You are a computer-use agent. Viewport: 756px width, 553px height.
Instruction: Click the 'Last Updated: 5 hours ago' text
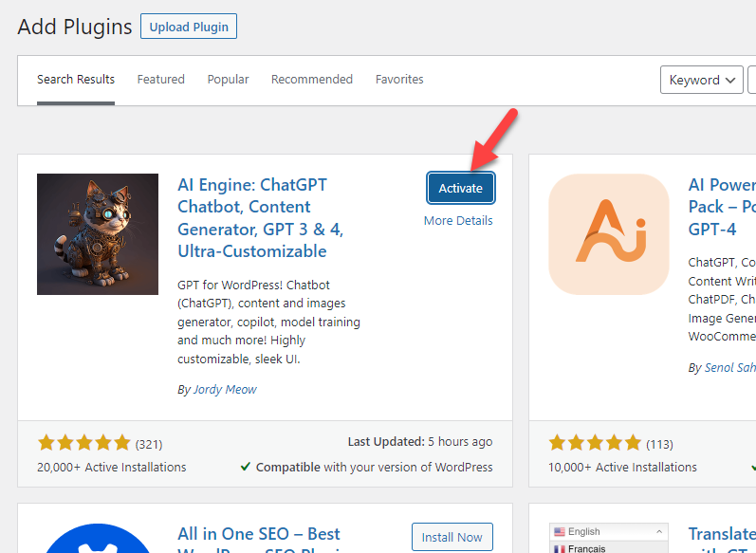(420, 442)
